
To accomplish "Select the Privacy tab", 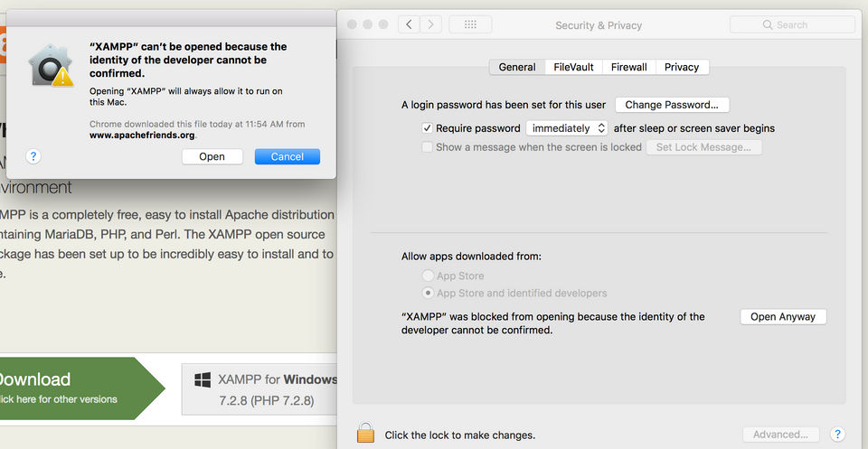I will pos(682,67).
